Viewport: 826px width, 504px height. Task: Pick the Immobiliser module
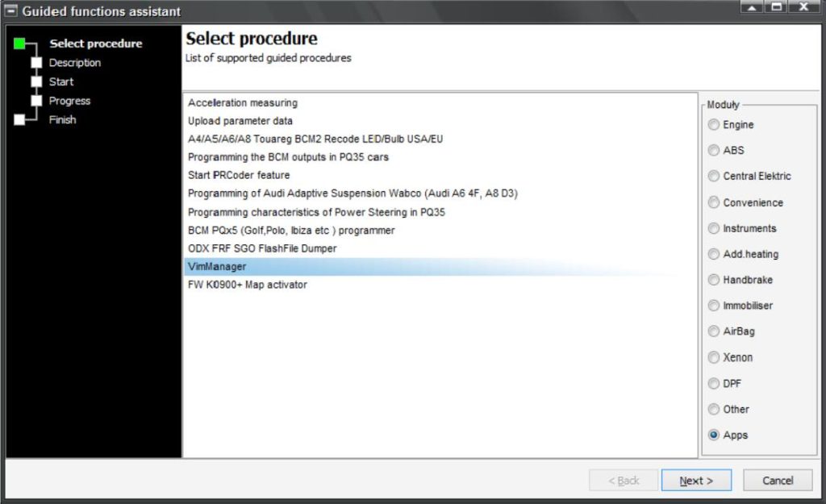coord(714,306)
